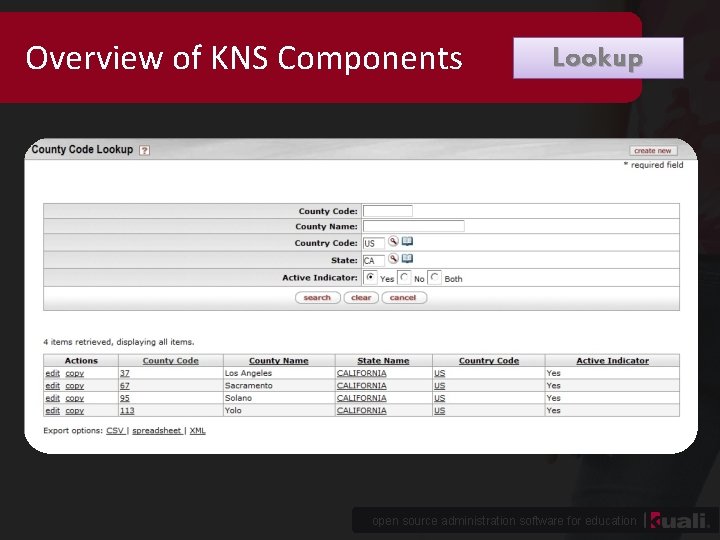The image size is (720, 540).
Task: Open county code 67 link
Action: [x=125, y=386]
